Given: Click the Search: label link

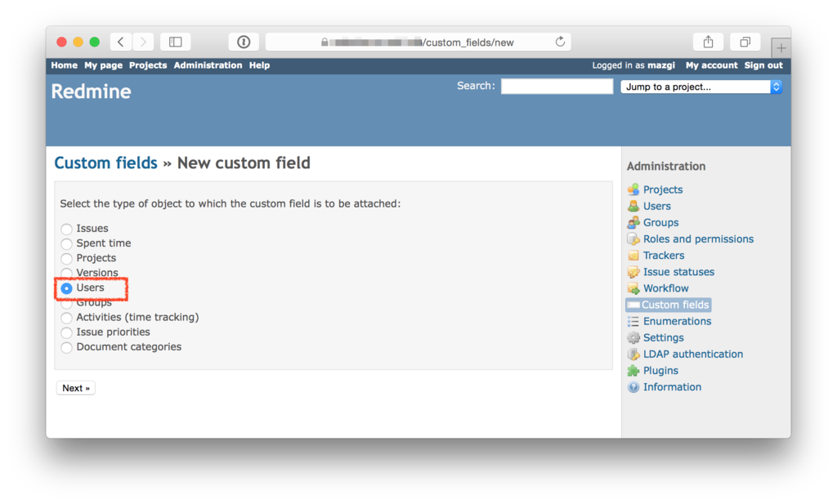Looking at the screenshot, I should [x=476, y=86].
